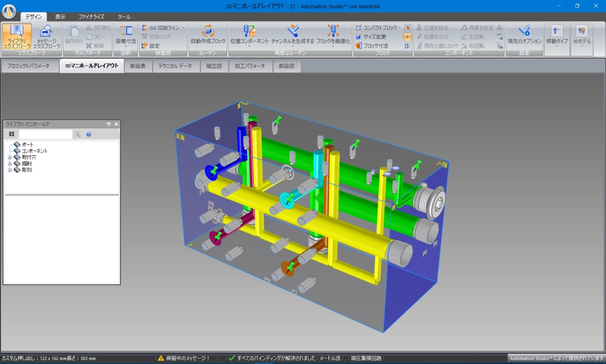Open the メッセージ エクスプローラ tool

47,37
